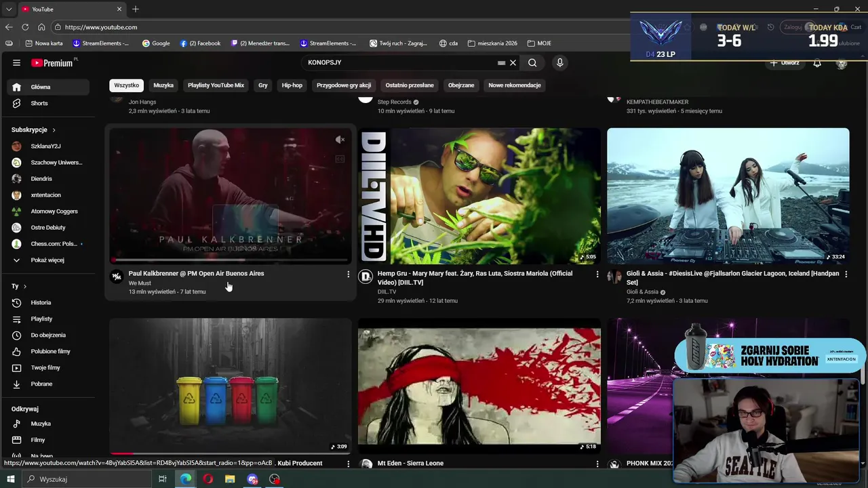Seek on the Paul Kalkbrenner preview progress bar

click(230, 260)
